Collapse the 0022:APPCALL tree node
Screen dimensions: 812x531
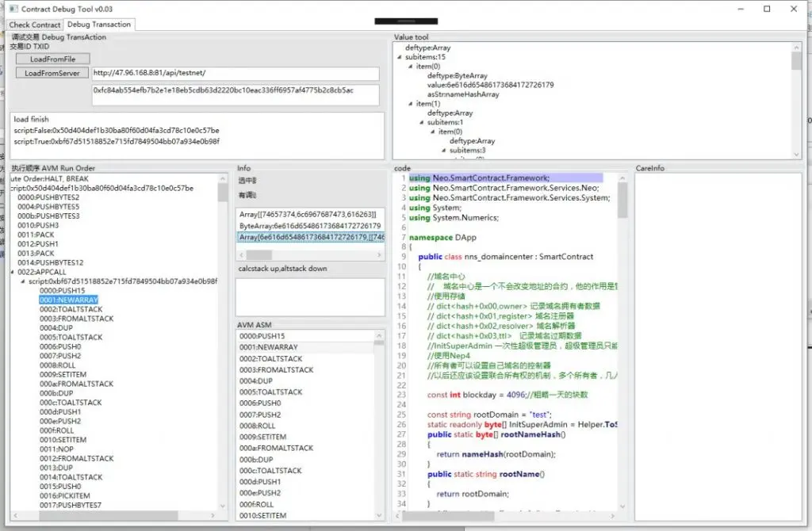pyautogui.click(x=13, y=272)
